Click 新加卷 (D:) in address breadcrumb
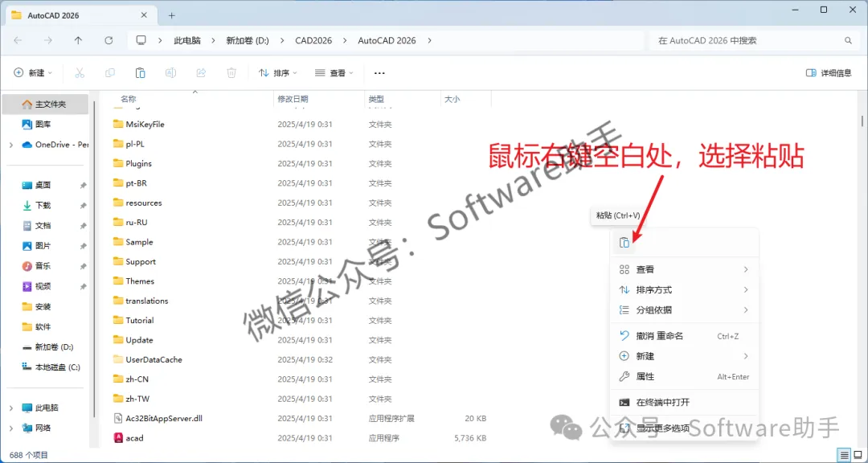868x463 pixels. tap(248, 40)
